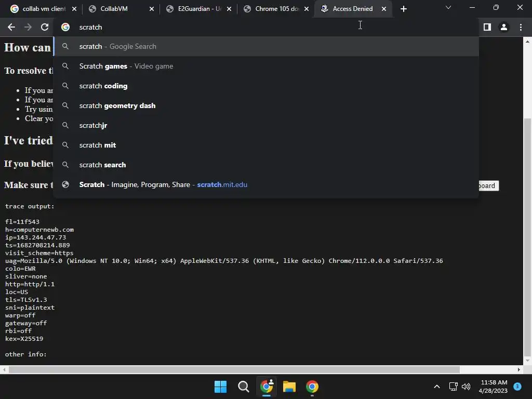The image size is (532, 399).
Task: Click the vertical scrollbar up arrow
Action: (x=527, y=42)
